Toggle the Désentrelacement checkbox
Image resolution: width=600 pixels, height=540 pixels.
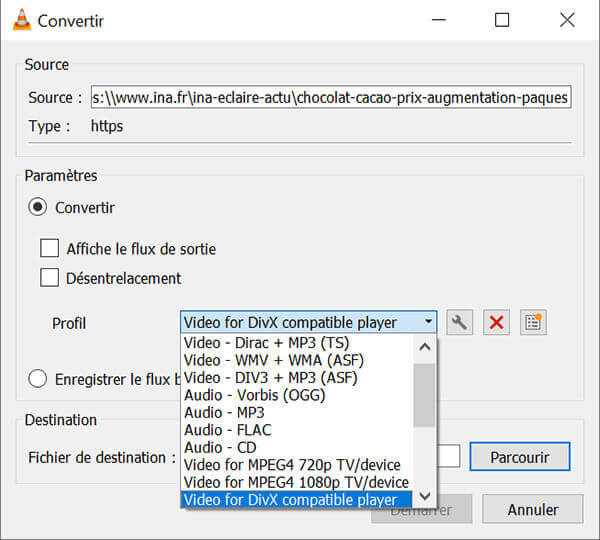[49, 277]
